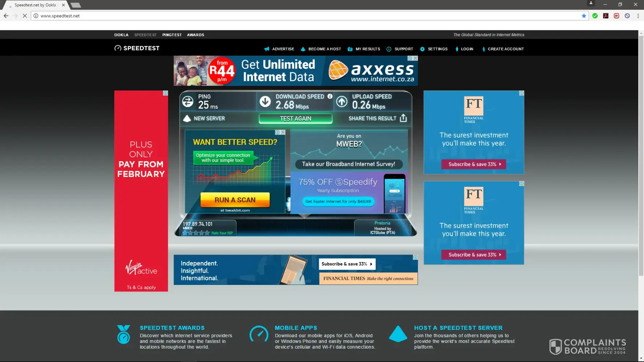Open the green checkmark browser extension
This screenshot has width=644, height=362.
tap(595, 16)
